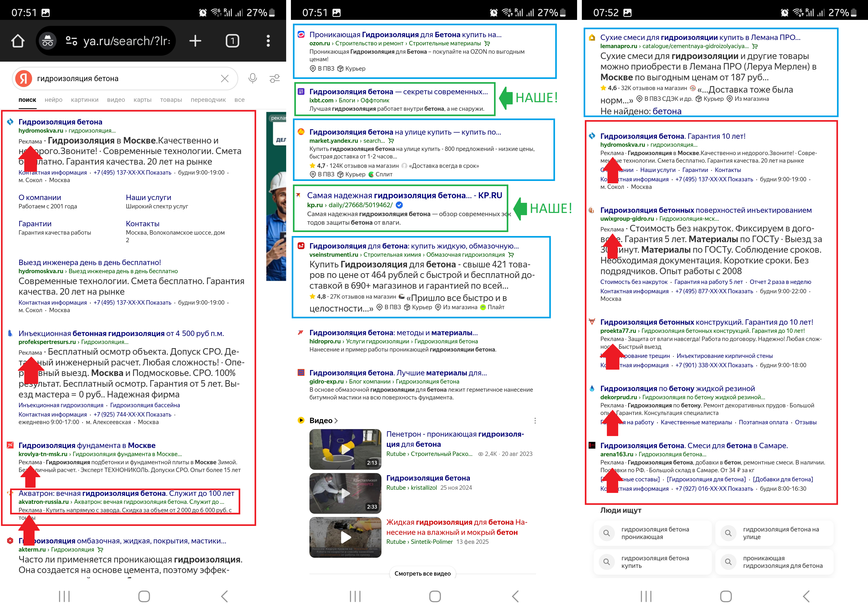The image size is (868, 614).
Task: Open vseinstrumenti.ru Гидроизоляция для бетона result
Action: point(414,246)
